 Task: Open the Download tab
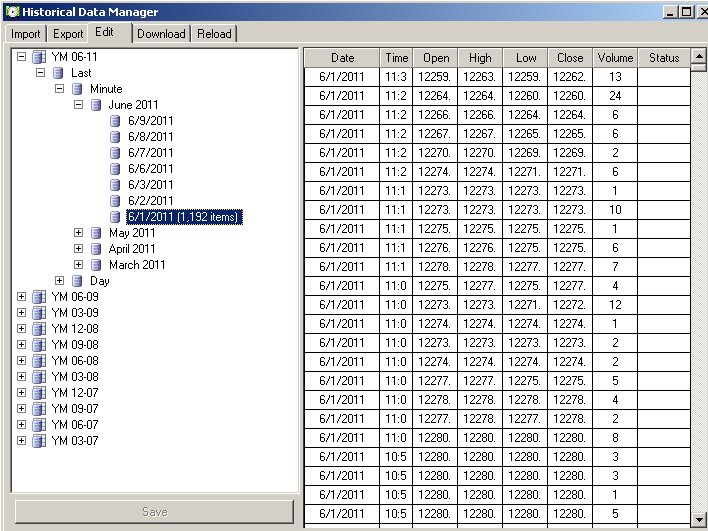tap(161, 34)
